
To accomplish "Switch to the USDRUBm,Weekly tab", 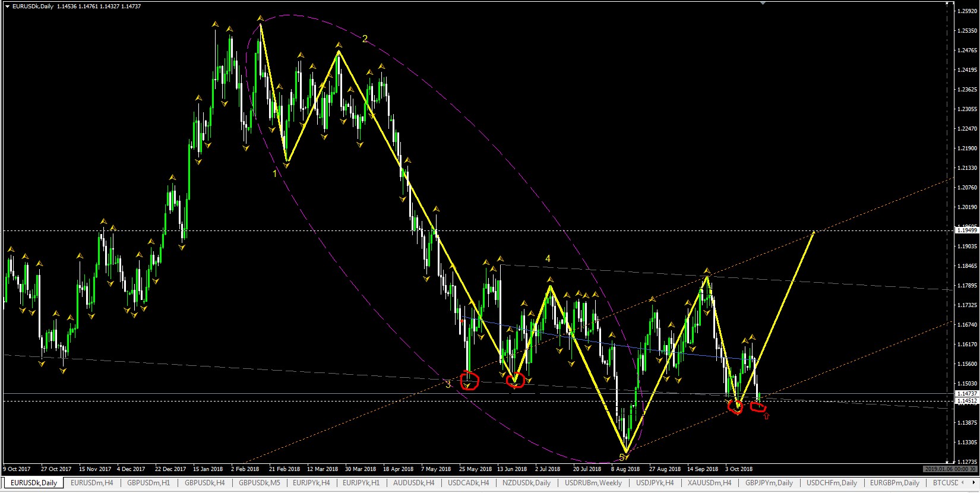I will tap(593, 483).
